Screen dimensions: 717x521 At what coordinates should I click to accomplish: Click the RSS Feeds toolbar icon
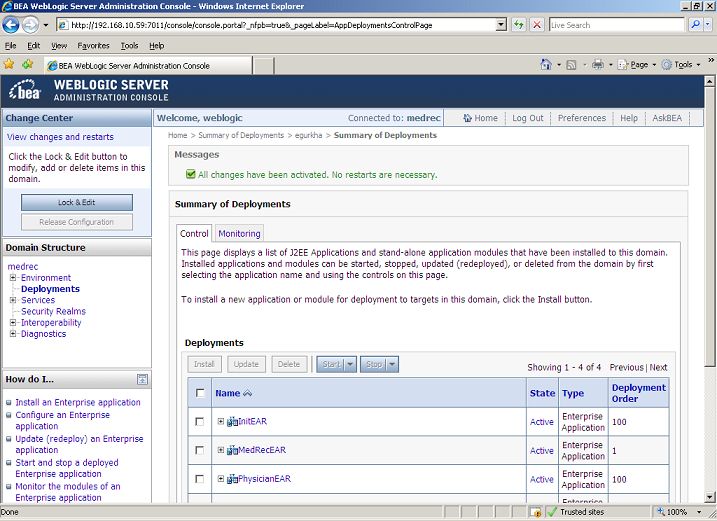pos(571,65)
